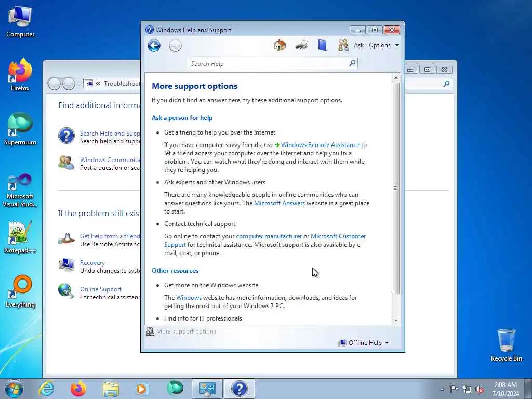Select the Recycle Bin desktop icon

[506, 345]
